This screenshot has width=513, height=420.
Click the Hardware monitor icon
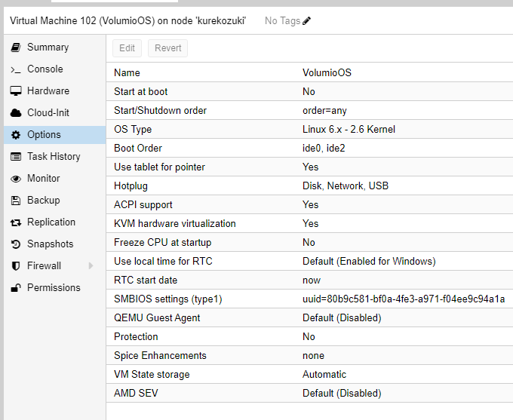15,91
